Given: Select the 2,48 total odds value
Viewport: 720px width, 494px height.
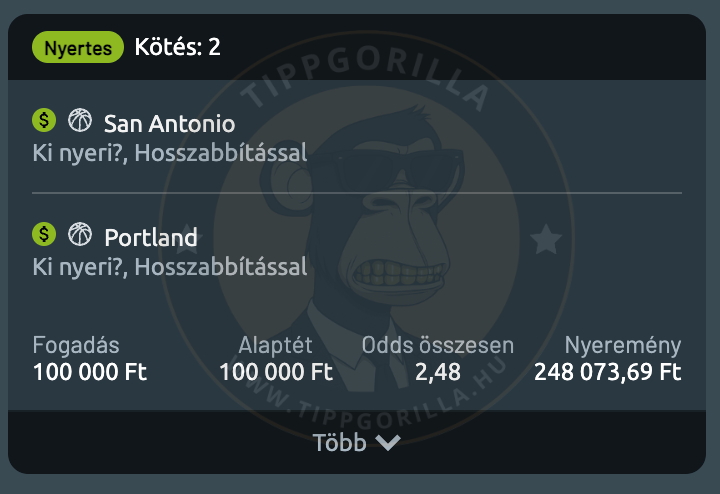Looking at the screenshot, I should (437, 372).
